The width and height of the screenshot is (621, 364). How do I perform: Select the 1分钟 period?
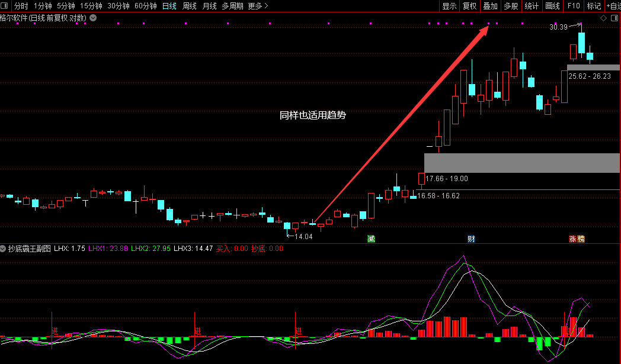(x=43, y=6)
